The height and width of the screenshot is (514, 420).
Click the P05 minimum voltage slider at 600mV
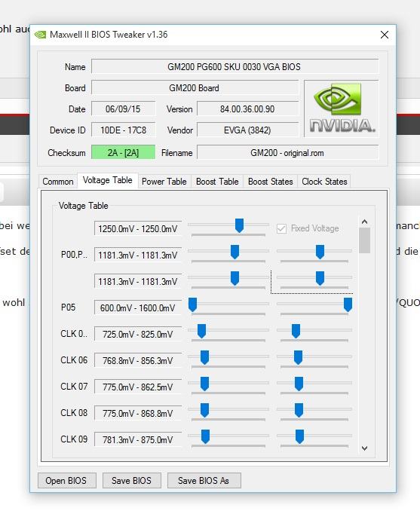(193, 305)
